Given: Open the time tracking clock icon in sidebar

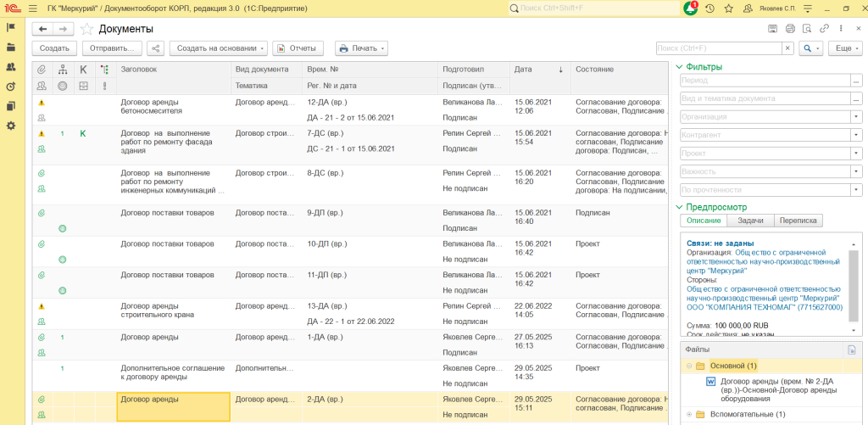Looking at the screenshot, I should (x=10, y=87).
